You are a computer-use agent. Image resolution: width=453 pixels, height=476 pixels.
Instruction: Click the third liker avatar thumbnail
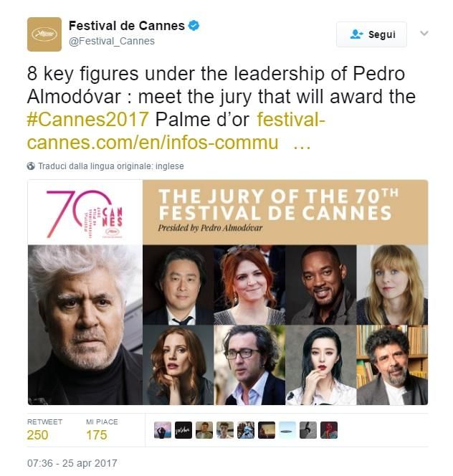click(x=204, y=430)
